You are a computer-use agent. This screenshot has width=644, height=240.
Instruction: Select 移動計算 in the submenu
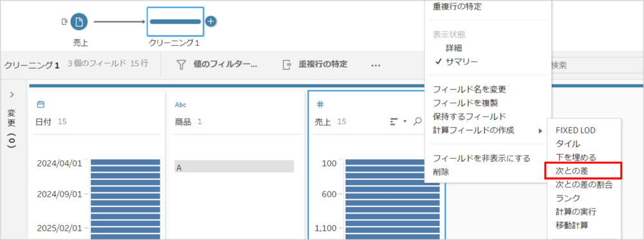tap(571, 226)
